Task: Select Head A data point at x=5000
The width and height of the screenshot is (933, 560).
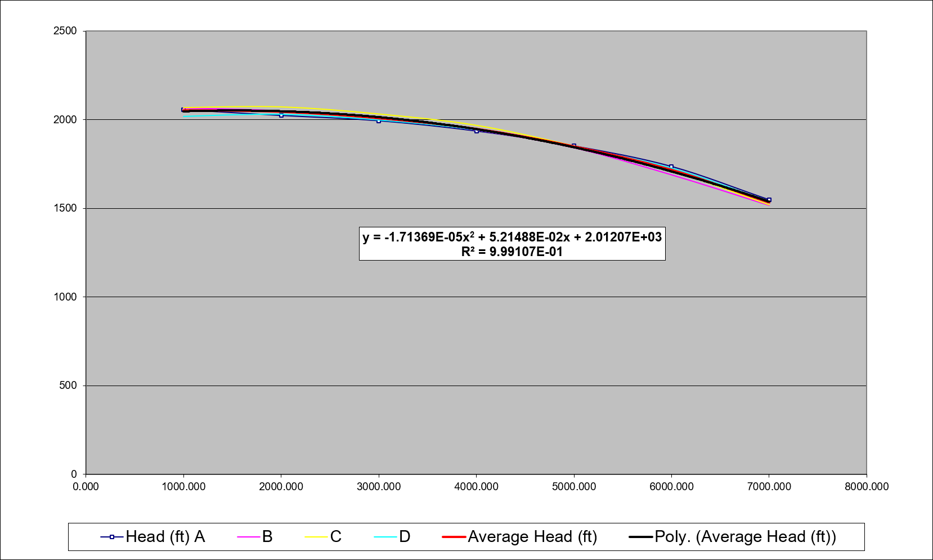Action: pos(574,146)
